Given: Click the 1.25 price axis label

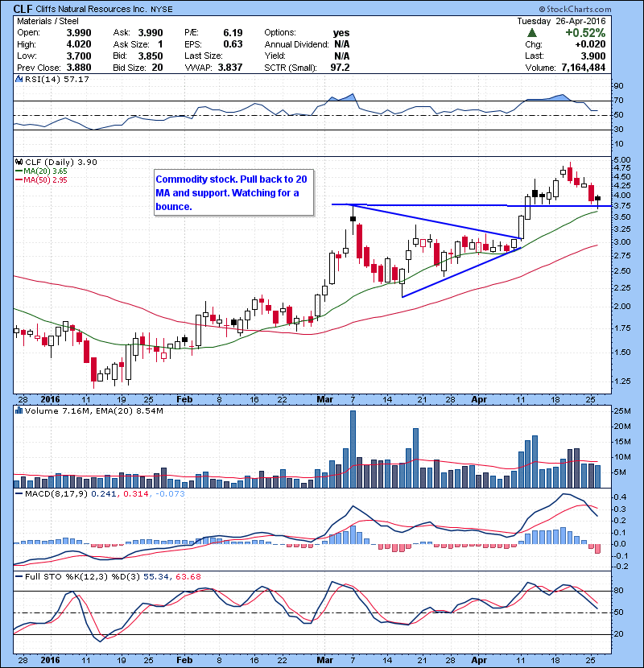Looking at the screenshot, I should 622,381.
